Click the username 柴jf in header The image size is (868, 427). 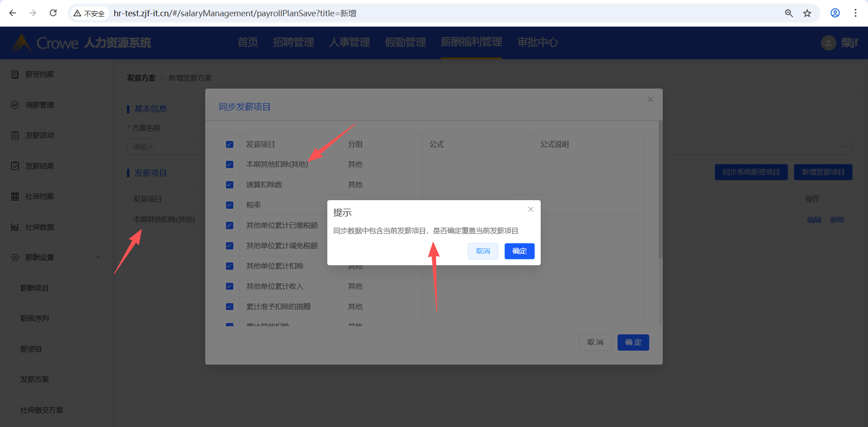tap(849, 43)
